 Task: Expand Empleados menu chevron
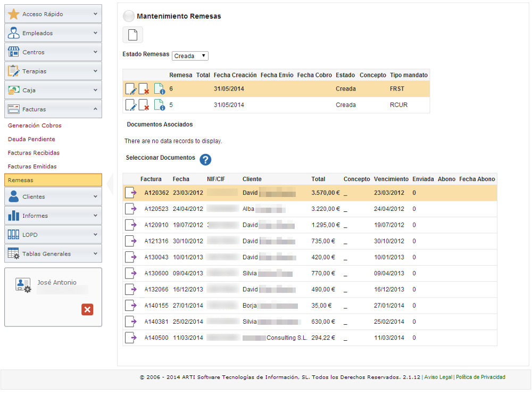[x=95, y=33]
